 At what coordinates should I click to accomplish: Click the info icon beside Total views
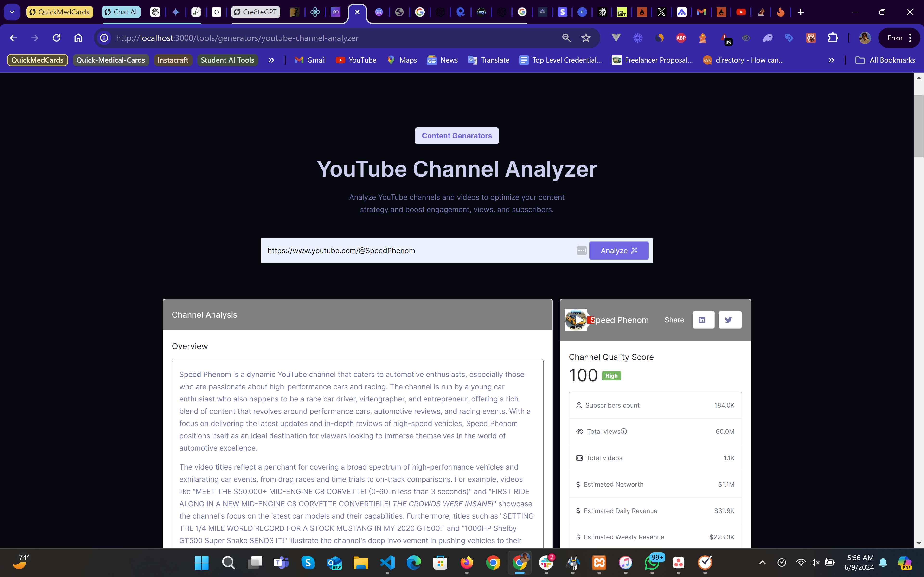pos(624,431)
